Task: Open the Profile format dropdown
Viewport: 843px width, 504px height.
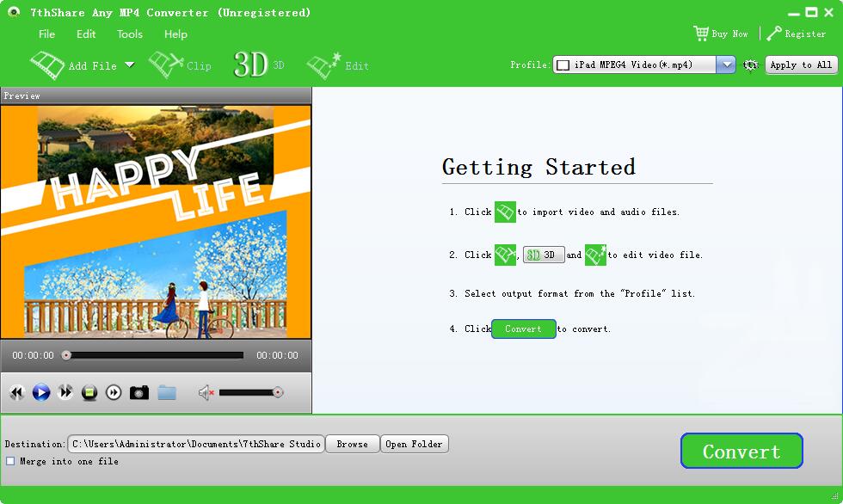Action: coord(725,64)
